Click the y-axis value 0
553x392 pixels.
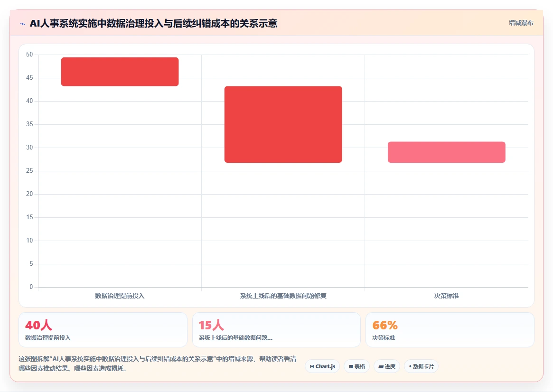coord(31,287)
